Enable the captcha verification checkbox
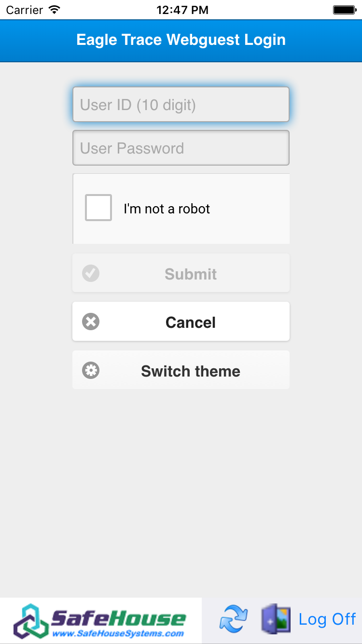This screenshot has height=644, width=362. pyautogui.click(x=98, y=207)
